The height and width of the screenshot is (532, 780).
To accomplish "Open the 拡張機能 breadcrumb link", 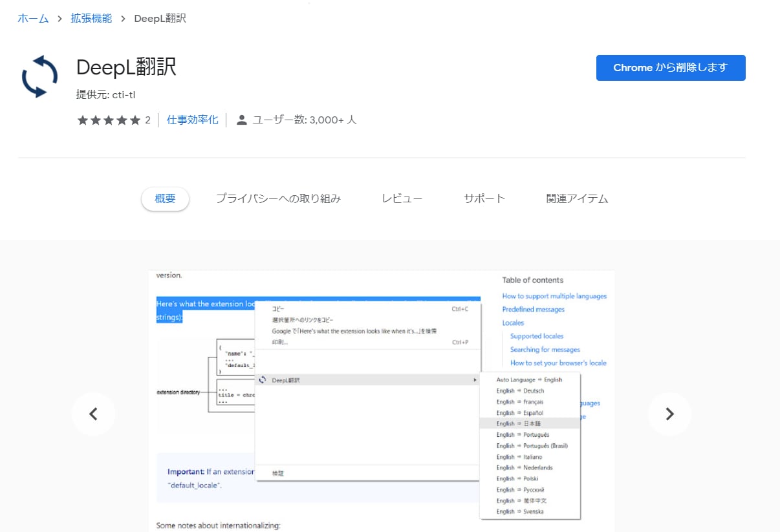I will click(x=91, y=18).
